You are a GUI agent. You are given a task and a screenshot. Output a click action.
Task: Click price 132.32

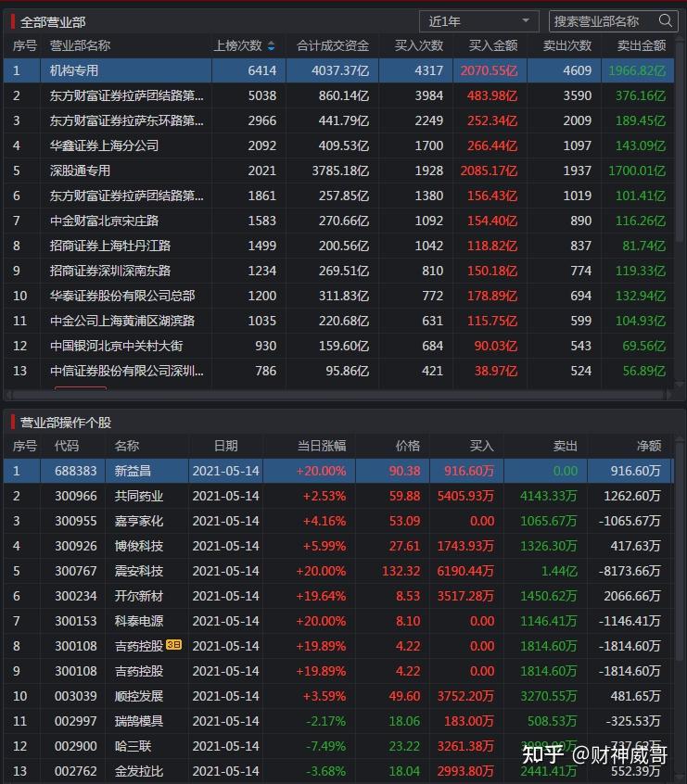pos(401,571)
